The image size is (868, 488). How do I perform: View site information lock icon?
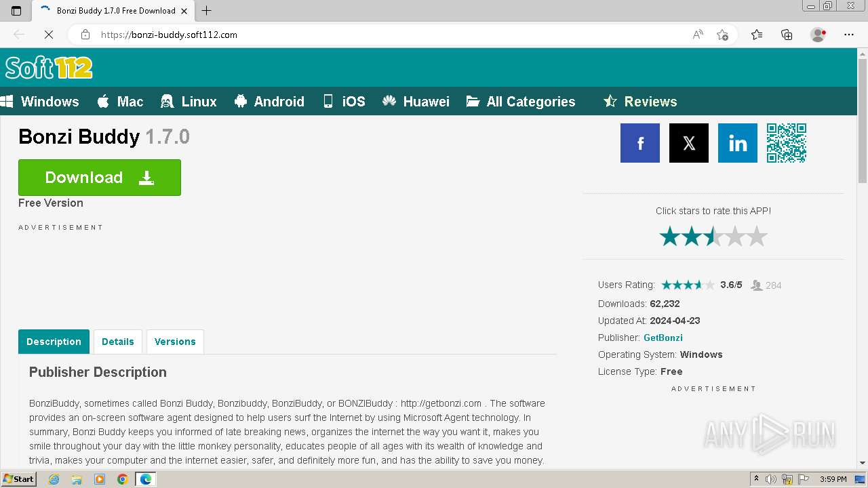[x=85, y=35]
